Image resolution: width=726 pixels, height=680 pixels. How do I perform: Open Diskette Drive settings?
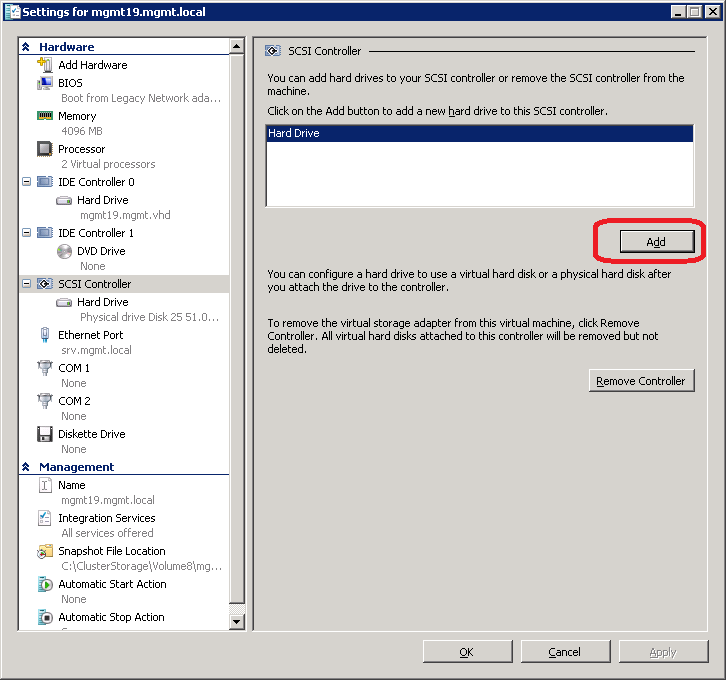coord(92,434)
